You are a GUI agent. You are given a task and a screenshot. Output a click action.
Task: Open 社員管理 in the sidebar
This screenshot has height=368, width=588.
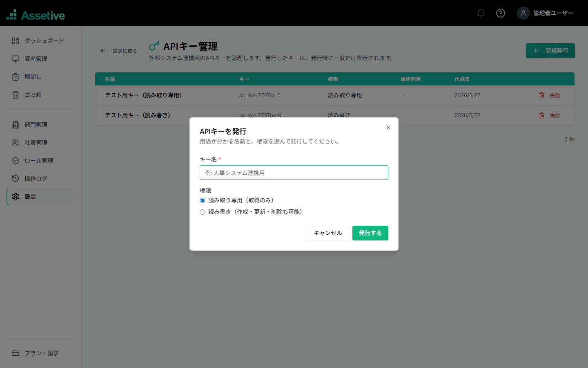[41, 143]
